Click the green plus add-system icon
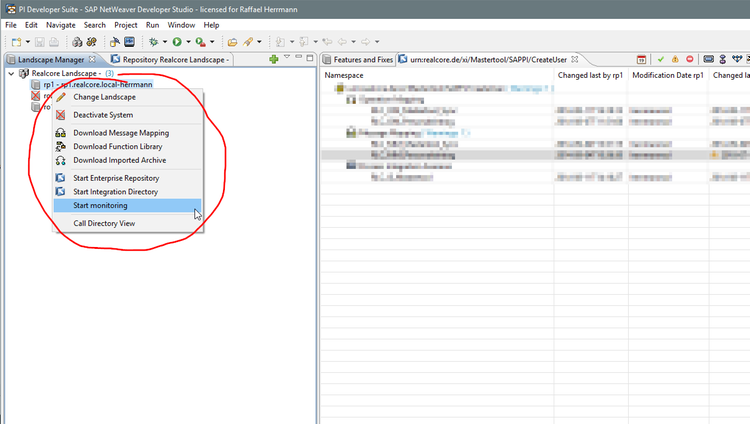This screenshot has height=424, width=750. (x=274, y=59)
